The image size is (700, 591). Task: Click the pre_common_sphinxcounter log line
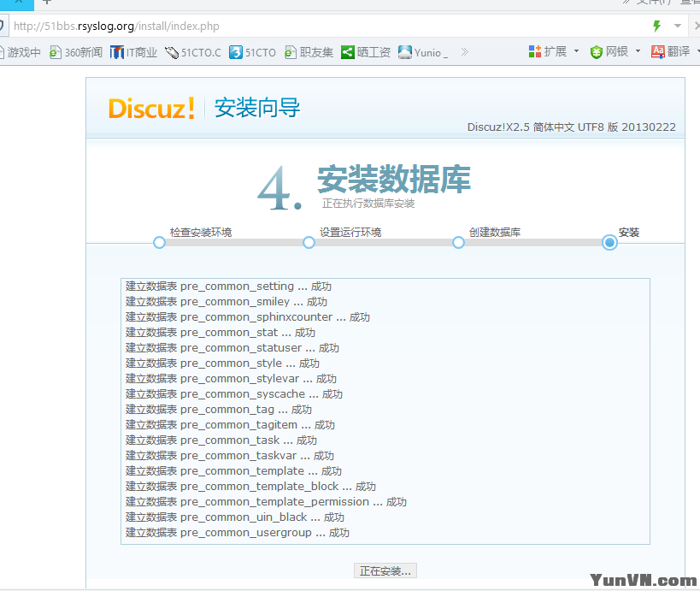click(x=248, y=317)
